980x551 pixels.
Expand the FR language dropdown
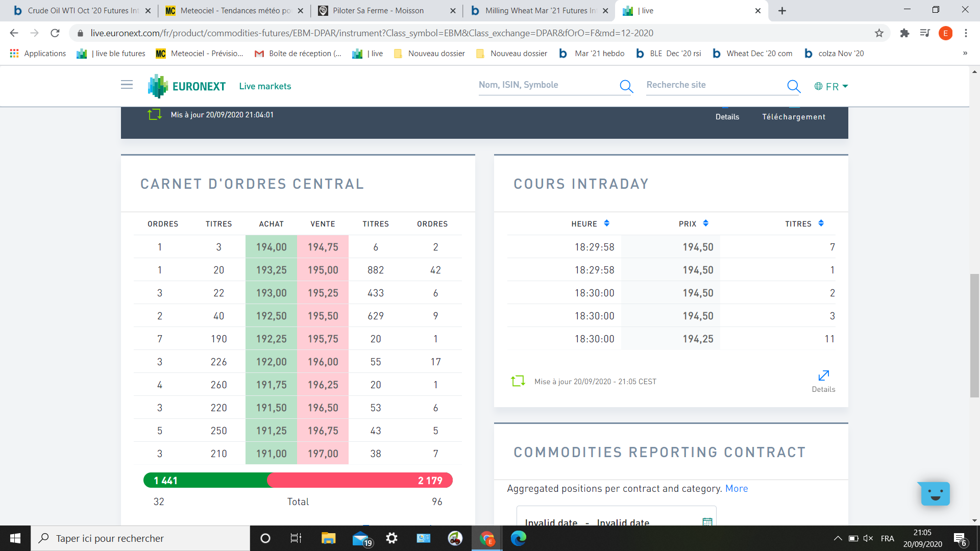(831, 86)
